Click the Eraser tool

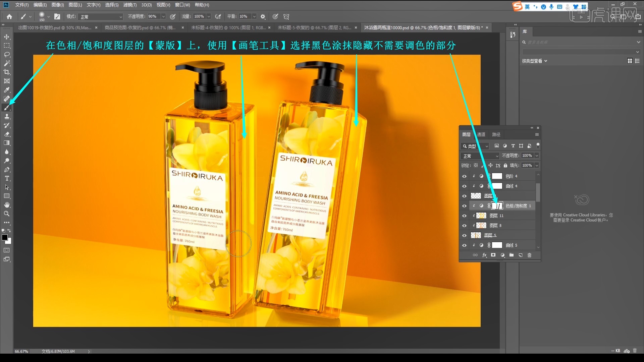point(6,134)
